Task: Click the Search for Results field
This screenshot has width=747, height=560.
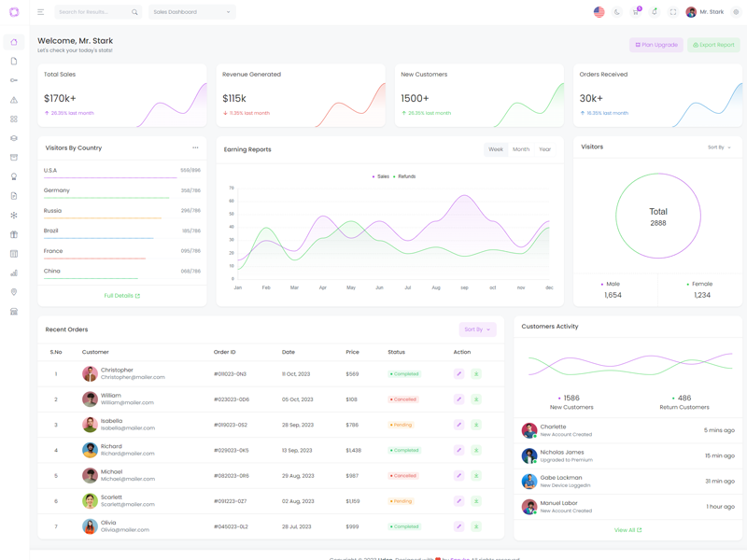Action: tap(93, 12)
